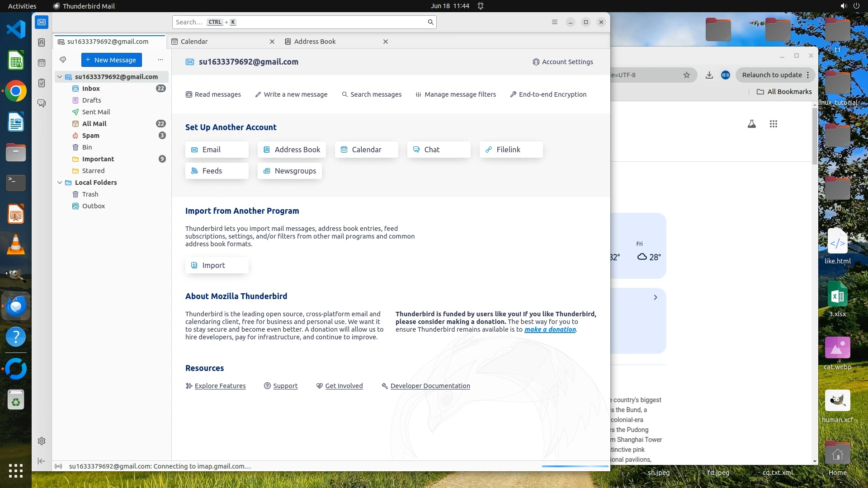The height and width of the screenshot is (488, 868).
Task: Open the Tasks space icon
Action: [42, 83]
